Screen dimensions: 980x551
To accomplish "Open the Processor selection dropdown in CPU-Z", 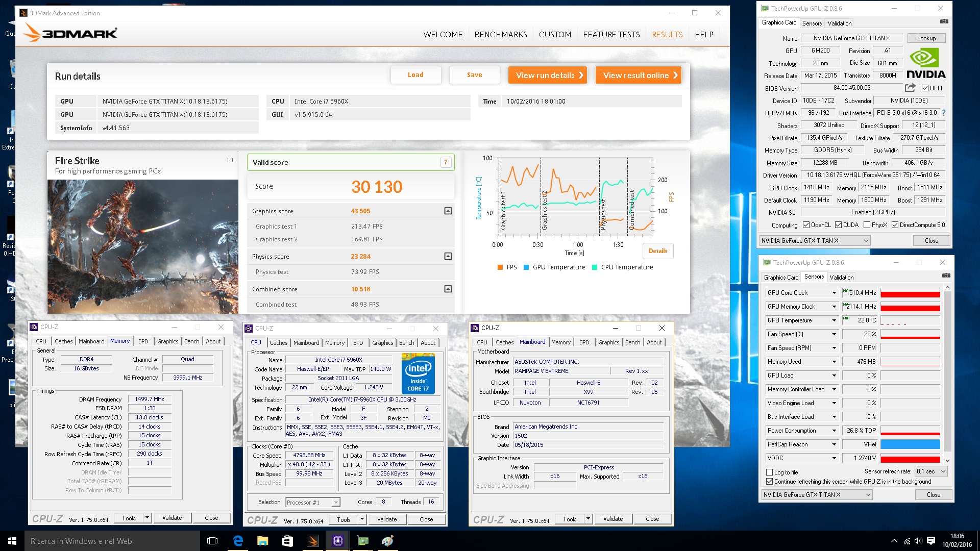I will tap(313, 503).
